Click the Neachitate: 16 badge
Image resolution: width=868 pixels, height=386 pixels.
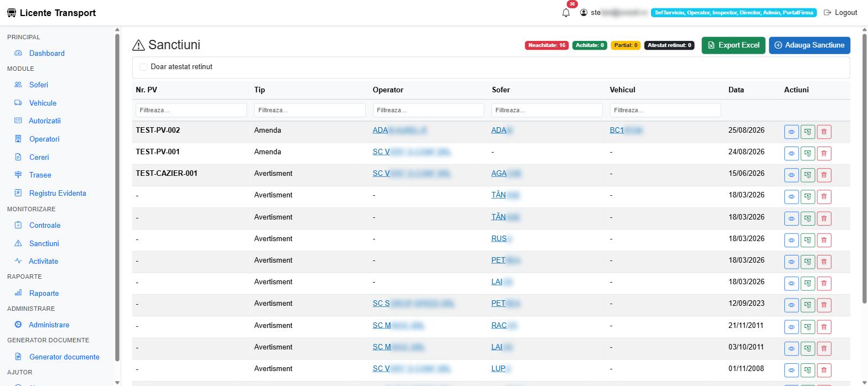[546, 45]
